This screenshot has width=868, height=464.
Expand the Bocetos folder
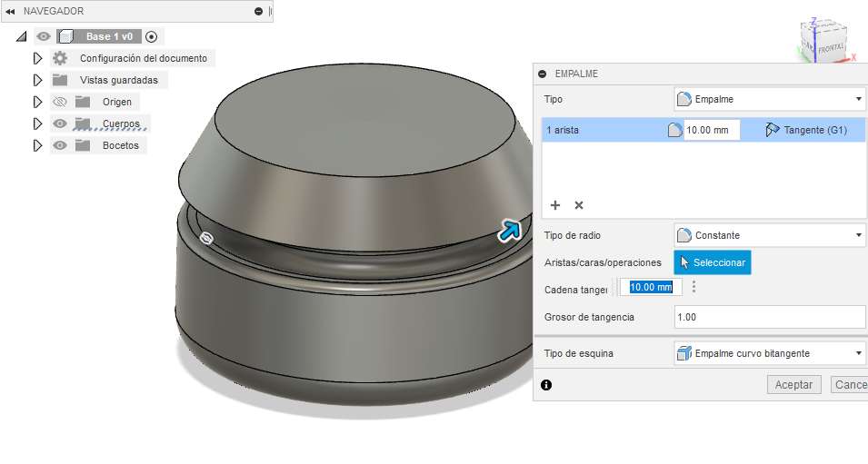coord(37,145)
